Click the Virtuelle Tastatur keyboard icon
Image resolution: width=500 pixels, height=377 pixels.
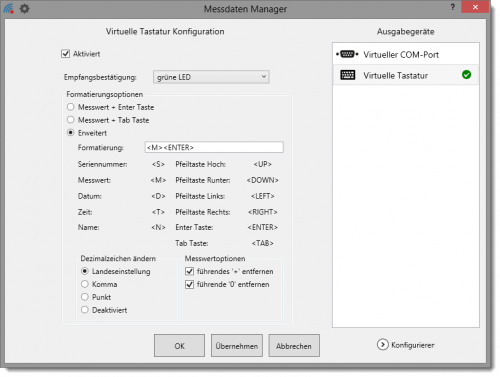click(348, 75)
